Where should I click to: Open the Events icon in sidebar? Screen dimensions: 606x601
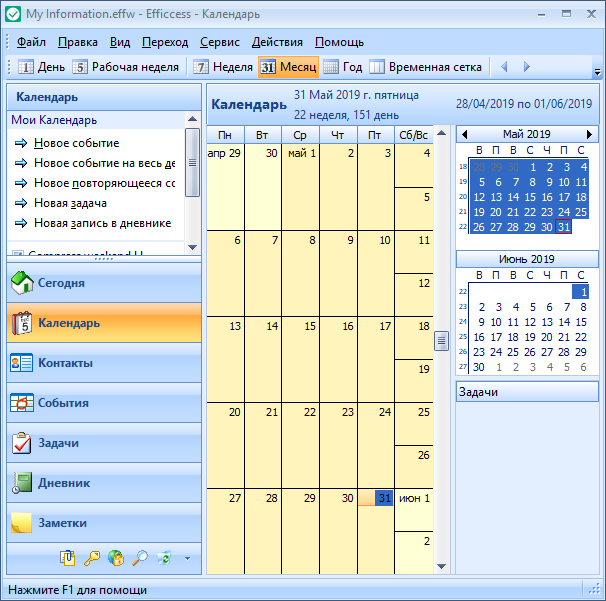click(x=22, y=403)
